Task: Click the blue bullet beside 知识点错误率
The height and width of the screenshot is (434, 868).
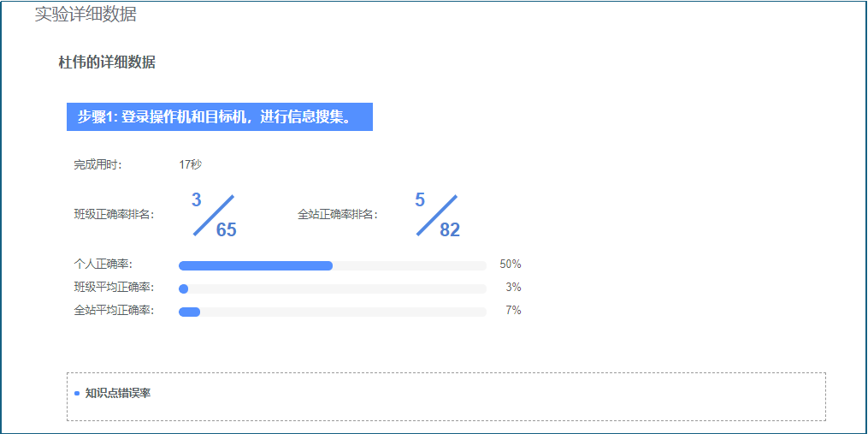Action: click(77, 394)
